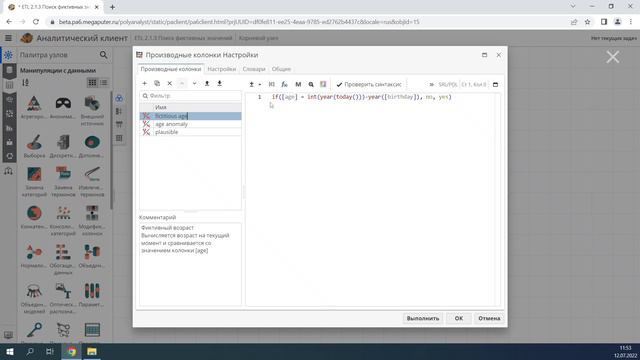Image resolution: width=640 pixels, height=360 pixels.
Task: Toggle the SRL/PDL mode indicator
Action: coord(448,84)
